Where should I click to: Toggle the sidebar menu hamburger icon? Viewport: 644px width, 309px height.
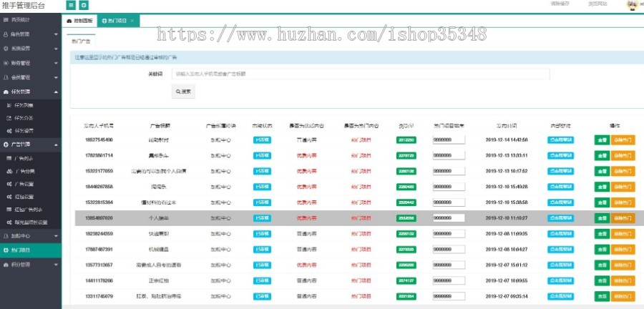[71, 5]
